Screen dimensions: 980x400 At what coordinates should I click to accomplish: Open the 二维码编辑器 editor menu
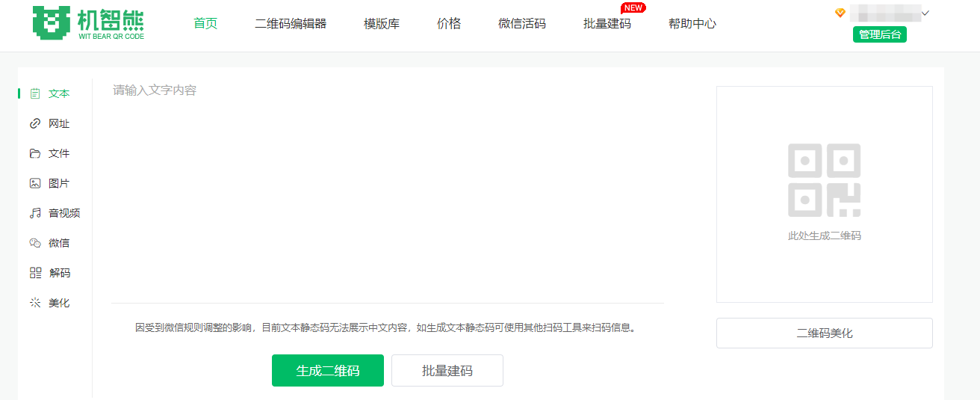pos(291,23)
